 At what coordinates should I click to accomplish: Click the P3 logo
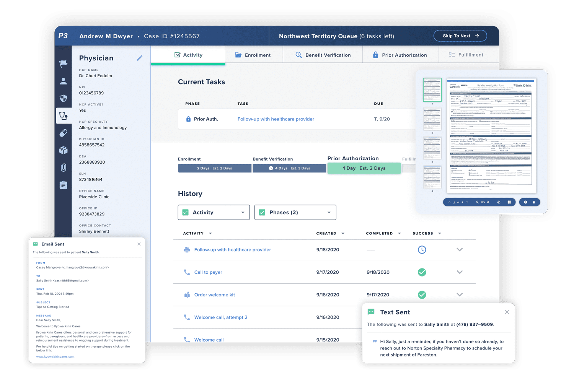pos(63,36)
